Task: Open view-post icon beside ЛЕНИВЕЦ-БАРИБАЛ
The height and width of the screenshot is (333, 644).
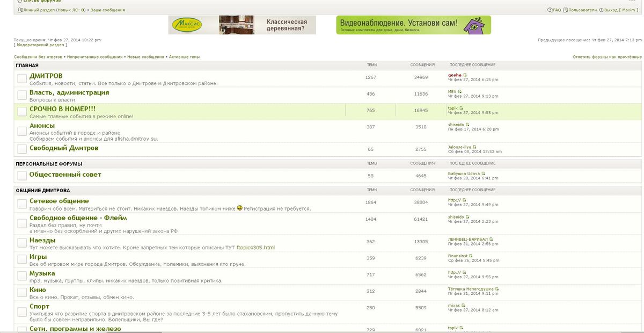Action: click(x=491, y=240)
